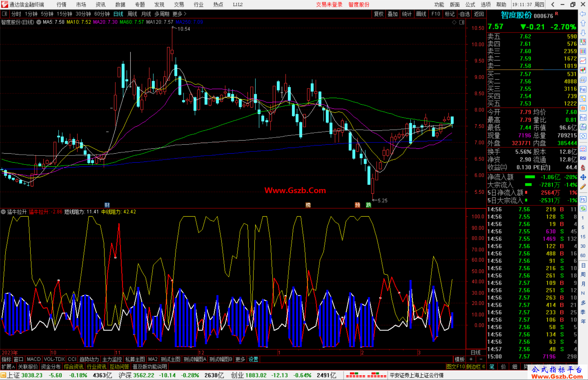Screen dimensions: 588x380
Task: Open the f(x) formula manager icon
Action: coord(583,127)
